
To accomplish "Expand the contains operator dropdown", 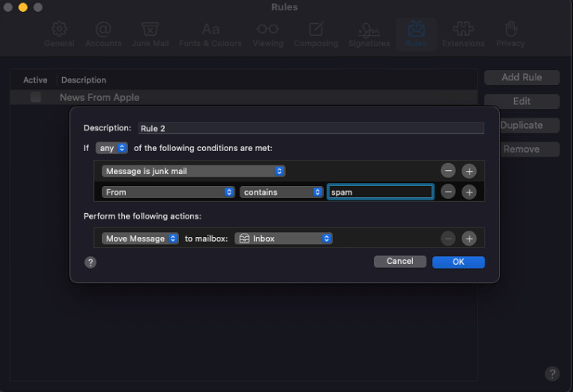I will click(281, 192).
